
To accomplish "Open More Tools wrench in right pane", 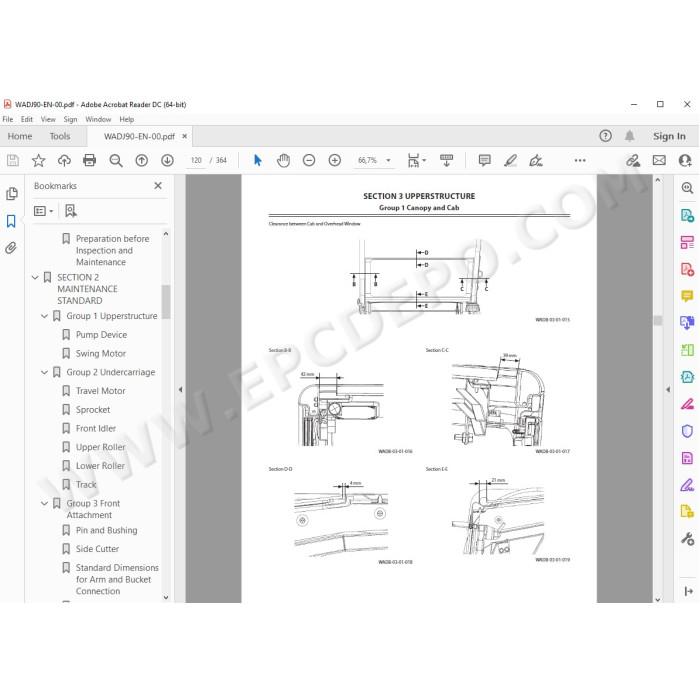I will pos(687,539).
